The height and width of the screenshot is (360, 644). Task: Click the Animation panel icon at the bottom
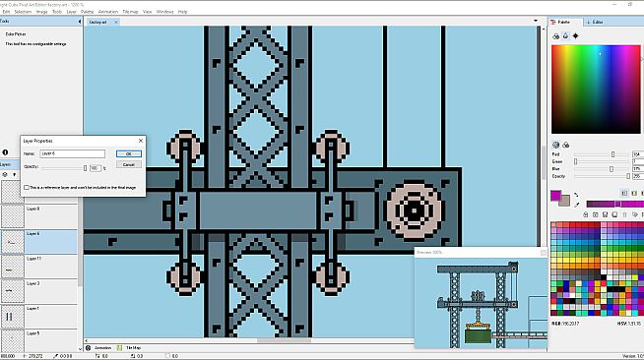pos(89,347)
